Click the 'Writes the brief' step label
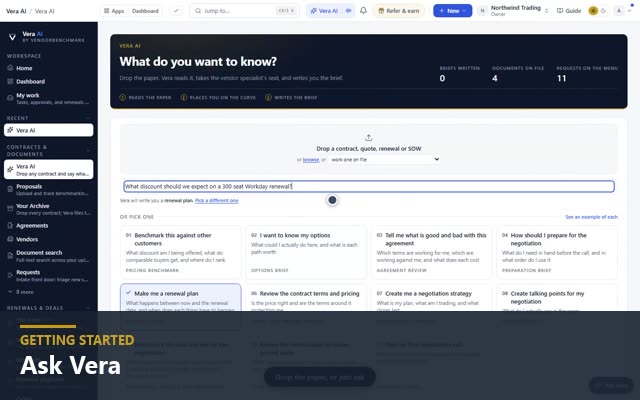This screenshot has height=400, width=640. click(295, 98)
